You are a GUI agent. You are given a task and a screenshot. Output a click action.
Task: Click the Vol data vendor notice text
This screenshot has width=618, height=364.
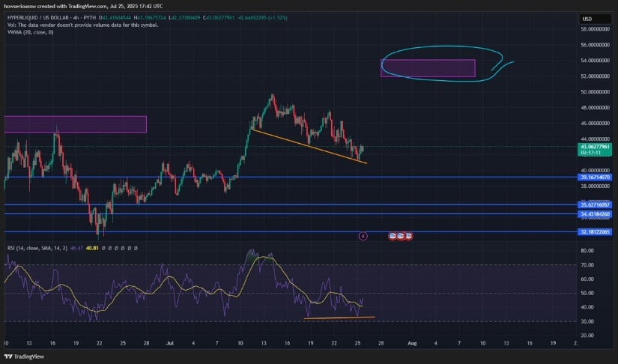point(82,25)
